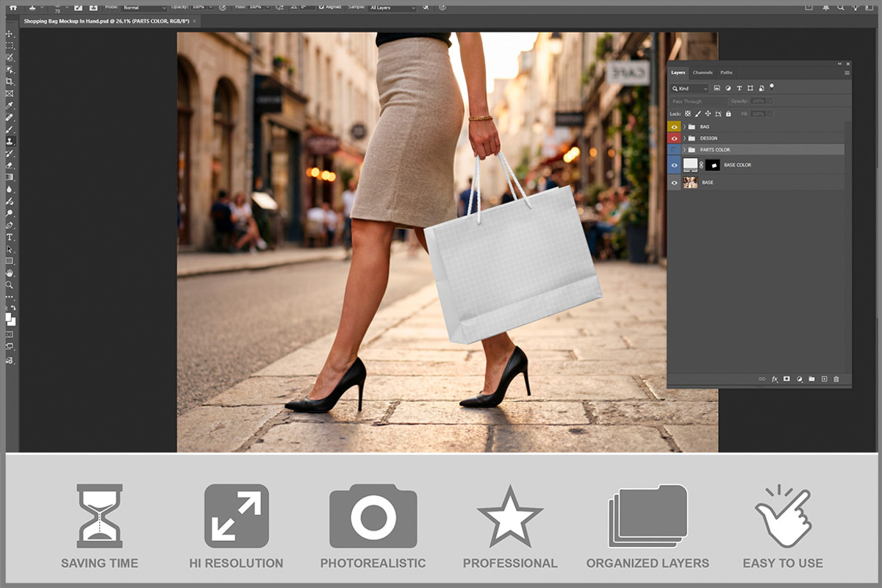
Task: Swap the foreground and background colors
Action: (x=13, y=308)
